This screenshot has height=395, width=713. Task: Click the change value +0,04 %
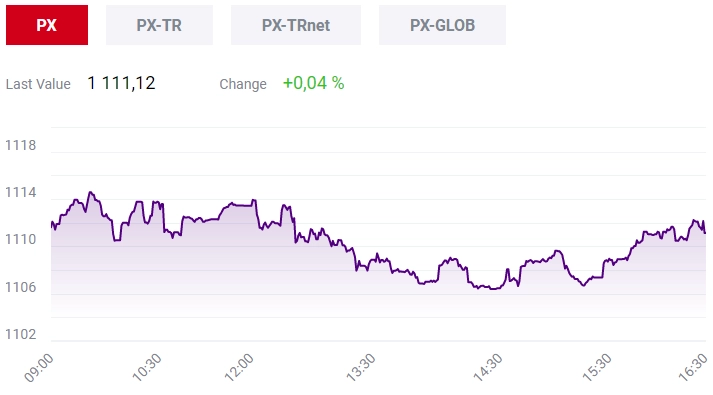[x=313, y=83]
